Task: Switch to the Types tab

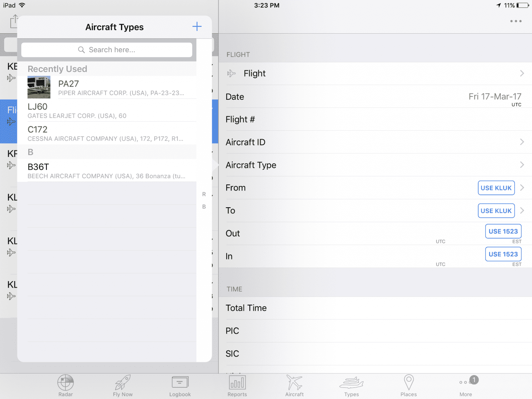Action: [x=351, y=385]
